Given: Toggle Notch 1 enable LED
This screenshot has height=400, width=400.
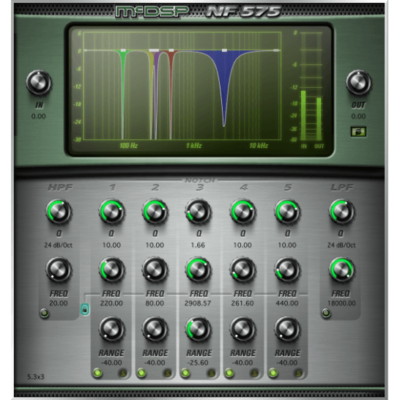Looking at the screenshot, I should 97,373.
